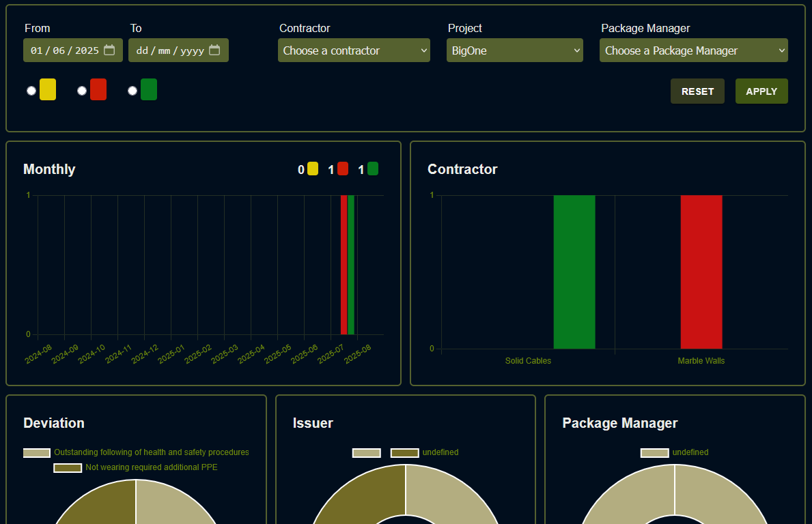Toggle 'Outstanding following of health and safety' legend

pyautogui.click(x=37, y=453)
